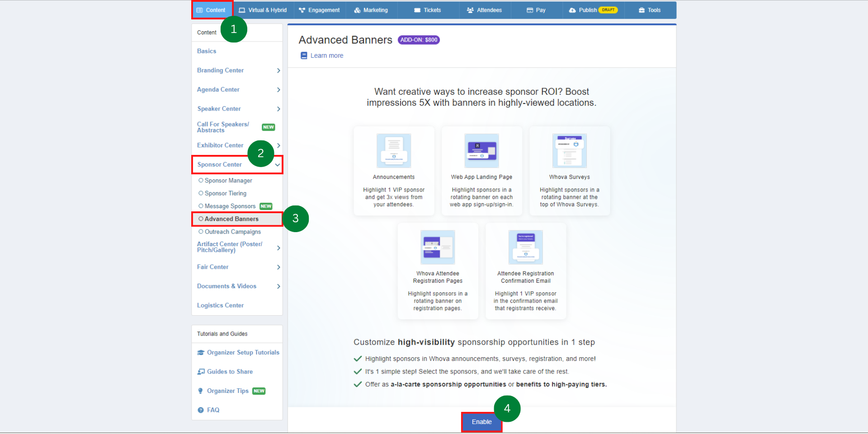Expand Fair Center chevron
This screenshot has height=434, width=868.
[x=278, y=267]
